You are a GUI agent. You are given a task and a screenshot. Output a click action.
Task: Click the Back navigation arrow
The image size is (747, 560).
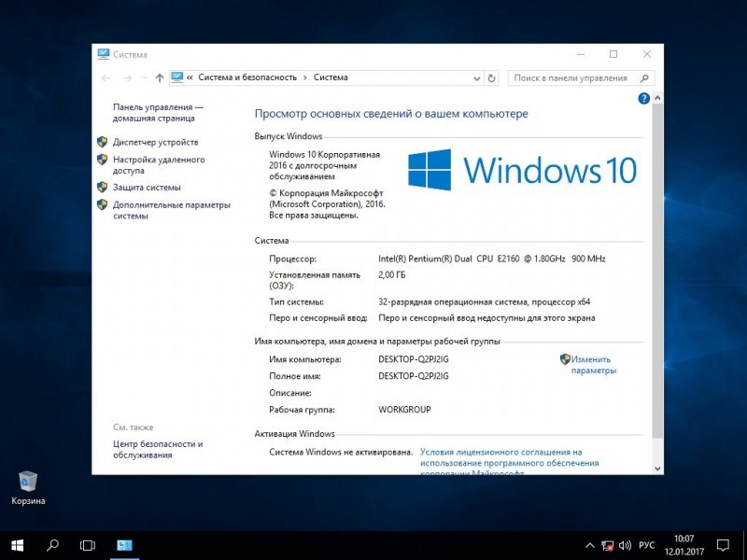[106, 77]
